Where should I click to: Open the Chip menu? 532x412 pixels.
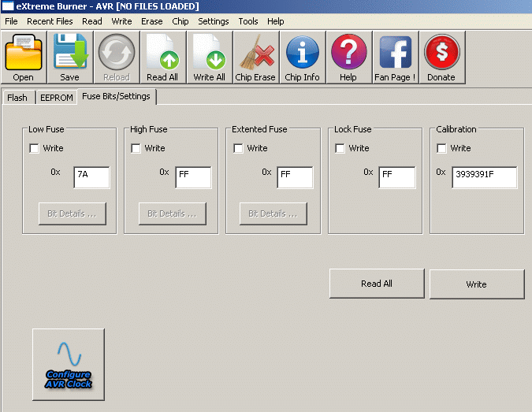[x=180, y=21]
